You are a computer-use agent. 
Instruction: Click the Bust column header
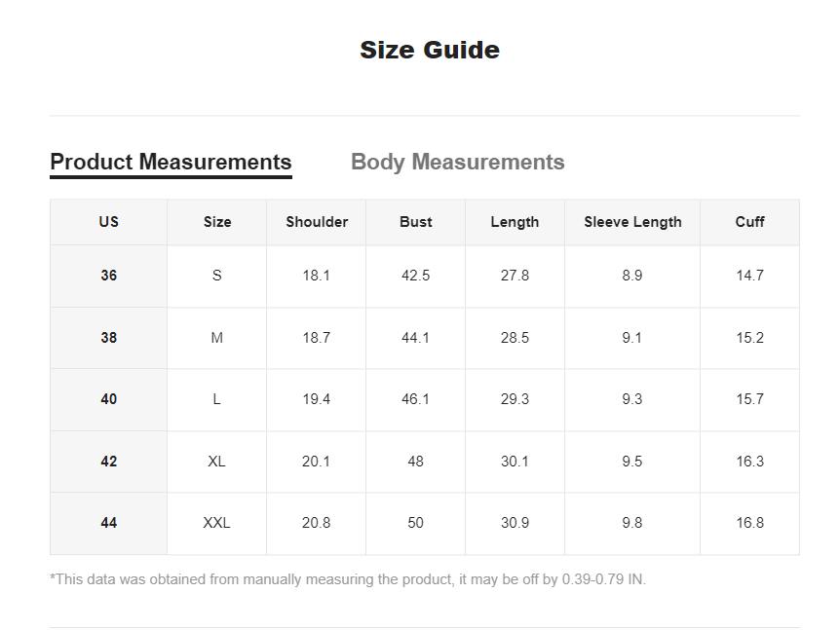416,222
